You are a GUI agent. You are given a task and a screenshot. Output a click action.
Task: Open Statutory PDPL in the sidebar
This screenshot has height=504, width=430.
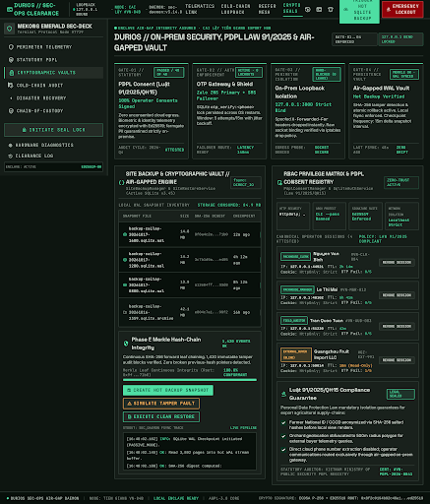pyautogui.click(x=54, y=60)
